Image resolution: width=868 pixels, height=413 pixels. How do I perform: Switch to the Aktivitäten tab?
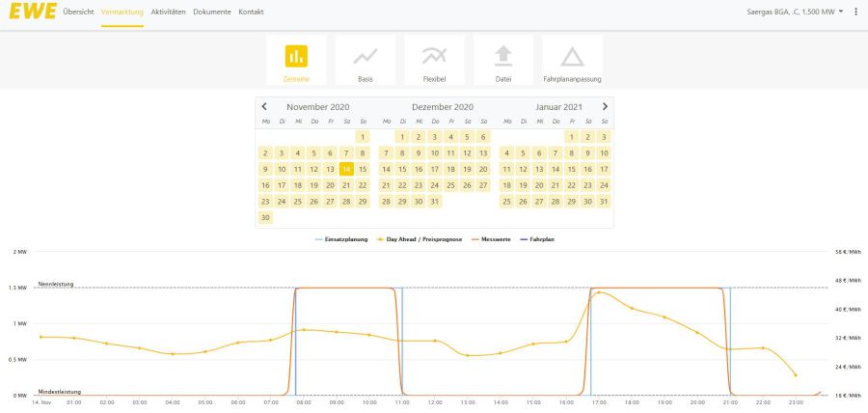pyautogui.click(x=168, y=12)
